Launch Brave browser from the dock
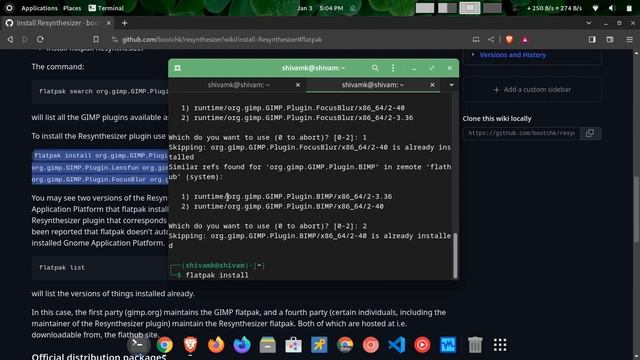The width and height of the screenshot is (640, 360). tap(190, 345)
